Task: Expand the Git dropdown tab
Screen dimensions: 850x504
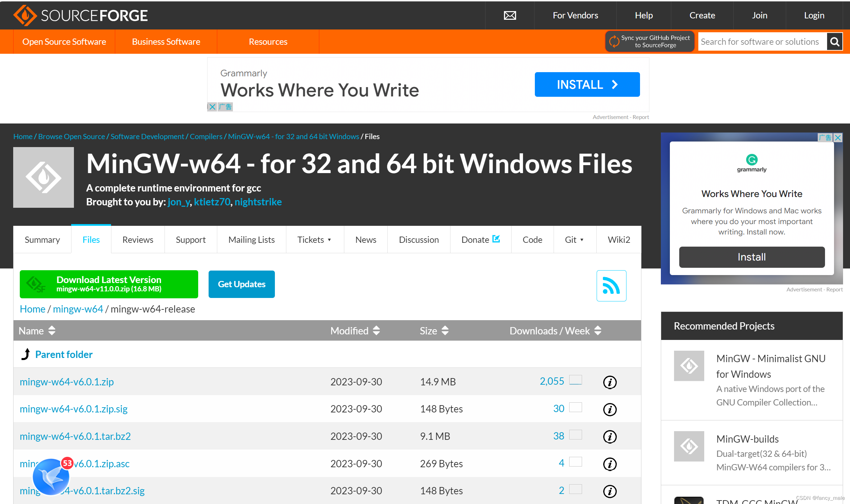Action: click(x=575, y=240)
